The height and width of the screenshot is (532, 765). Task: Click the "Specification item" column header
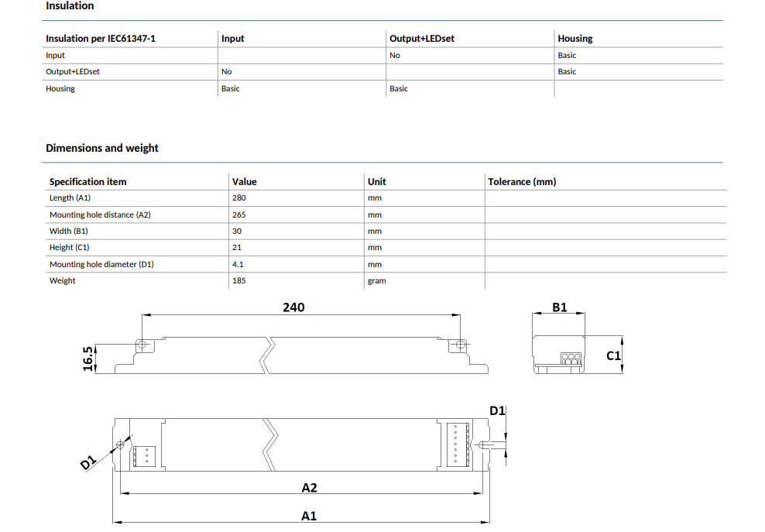(x=87, y=181)
